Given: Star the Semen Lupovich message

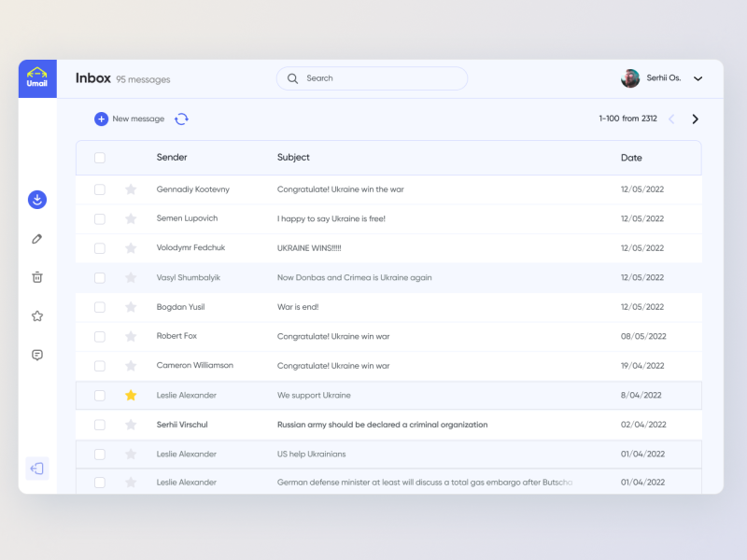Looking at the screenshot, I should [131, 219].
